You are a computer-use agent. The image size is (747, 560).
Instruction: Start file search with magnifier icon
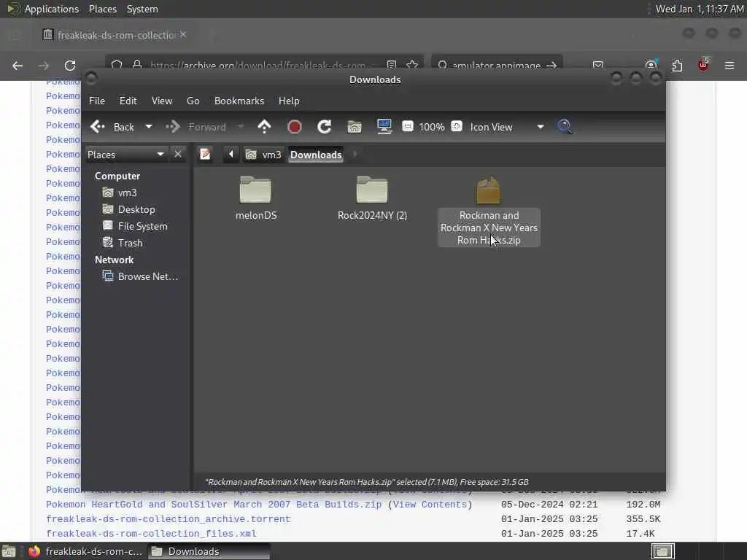(x=565, y=127)
